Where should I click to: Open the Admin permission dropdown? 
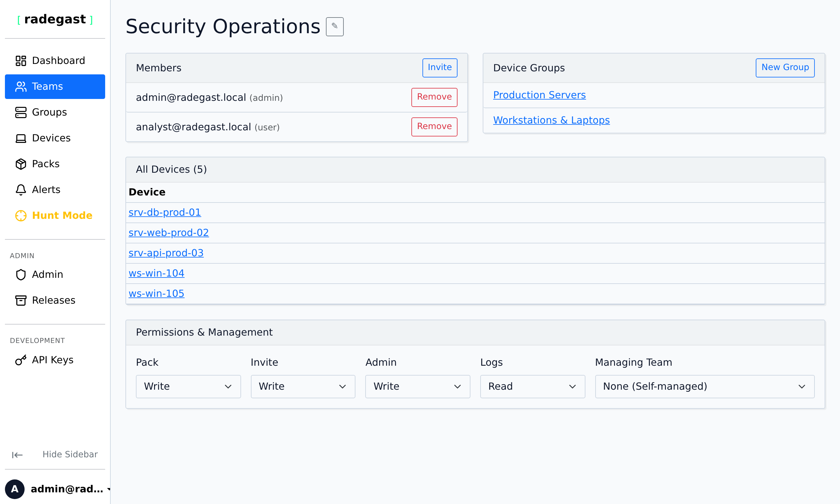tap(418, 387)
